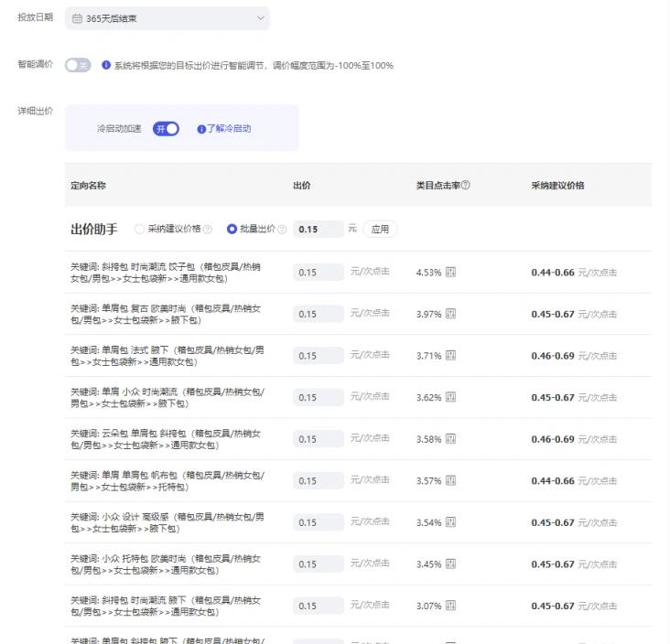Click the batch bid input field in 出价助手
670x644 pixels.
coord(319,230)
